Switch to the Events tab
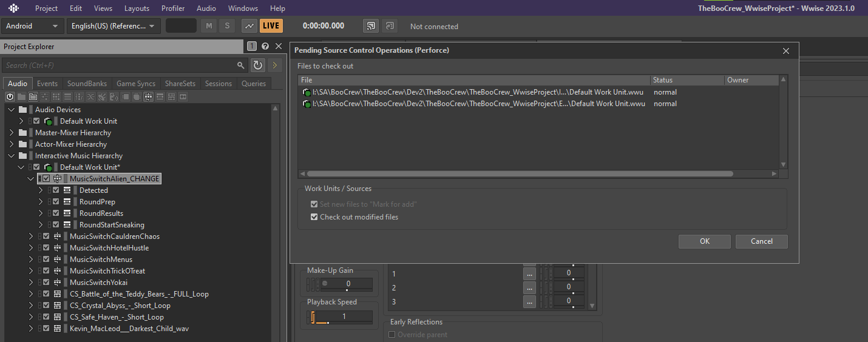The height and width of the screenshot is (342, 868). (x=47, y=84)
